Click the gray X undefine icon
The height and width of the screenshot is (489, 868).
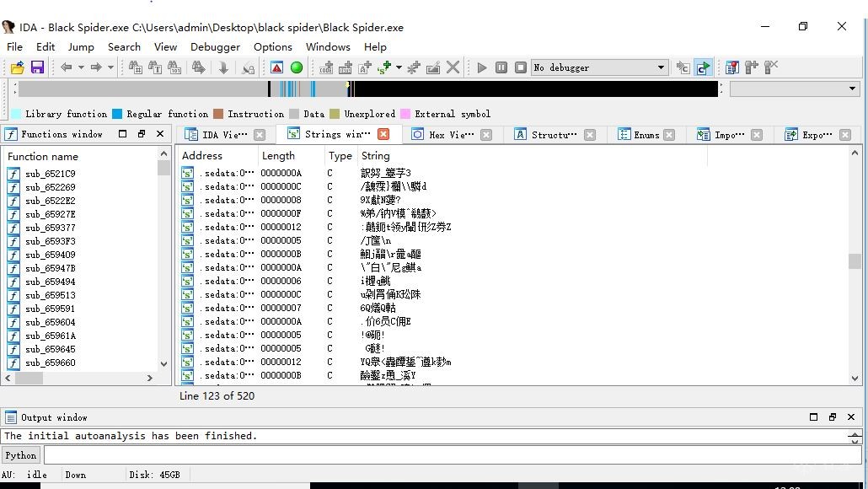(x=453, y=67)
